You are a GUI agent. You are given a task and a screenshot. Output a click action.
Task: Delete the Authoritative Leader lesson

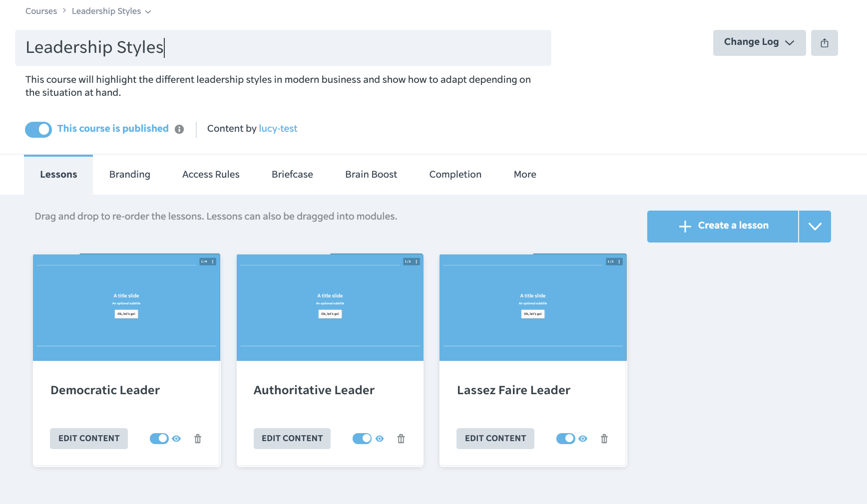point(401,439)
